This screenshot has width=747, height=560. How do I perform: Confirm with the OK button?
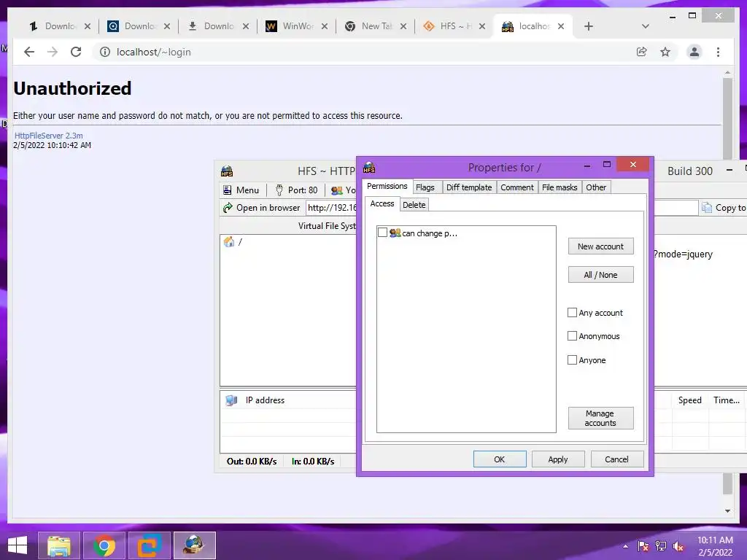[499, 459]
